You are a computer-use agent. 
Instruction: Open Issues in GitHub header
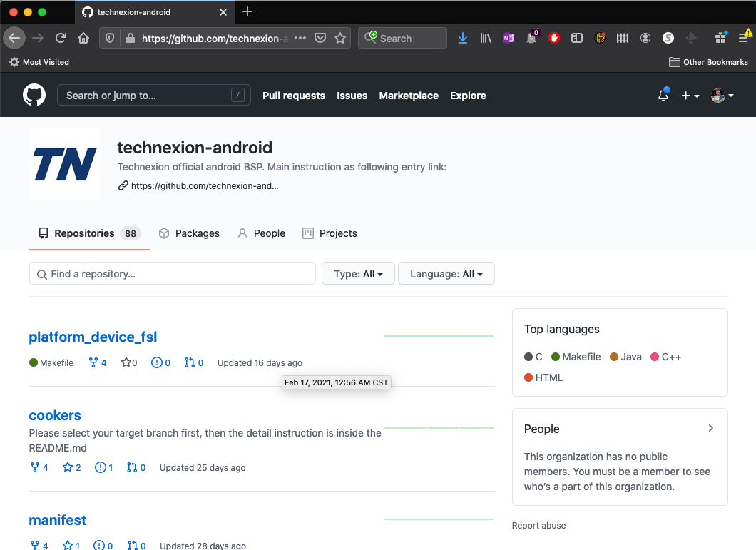tap(352, 96)
